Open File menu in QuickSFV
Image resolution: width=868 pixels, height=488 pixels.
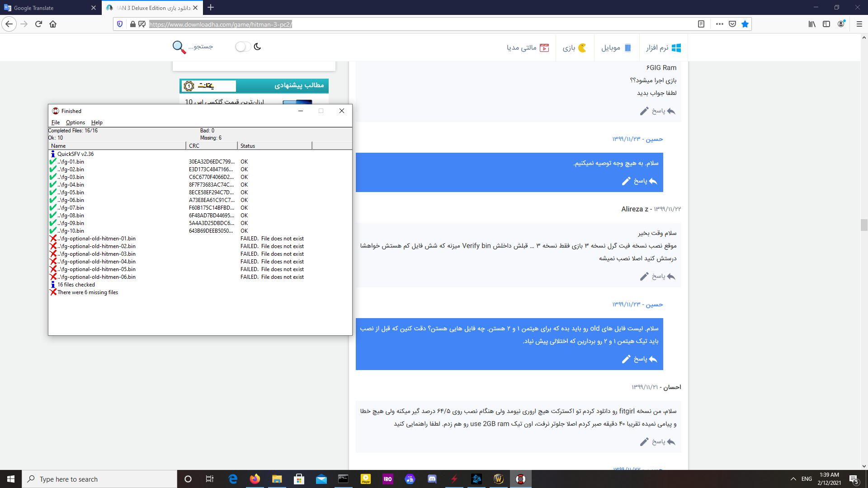tap(56, 122)
